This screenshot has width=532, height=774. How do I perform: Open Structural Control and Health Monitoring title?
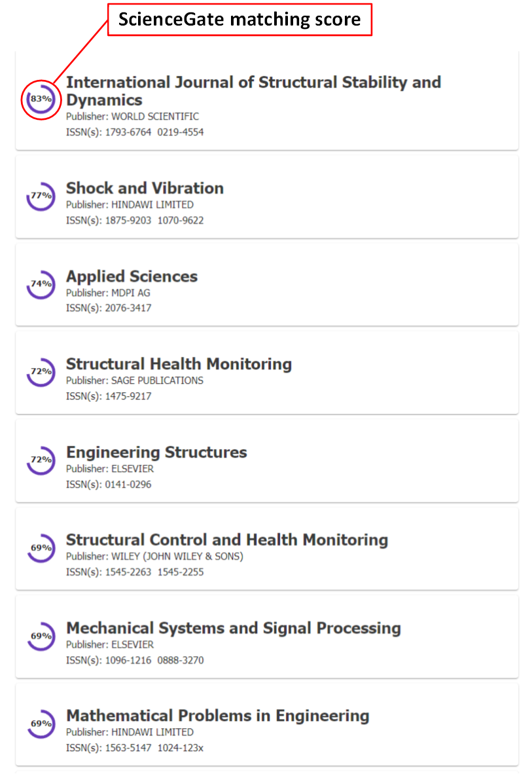(x=227, y=540)
